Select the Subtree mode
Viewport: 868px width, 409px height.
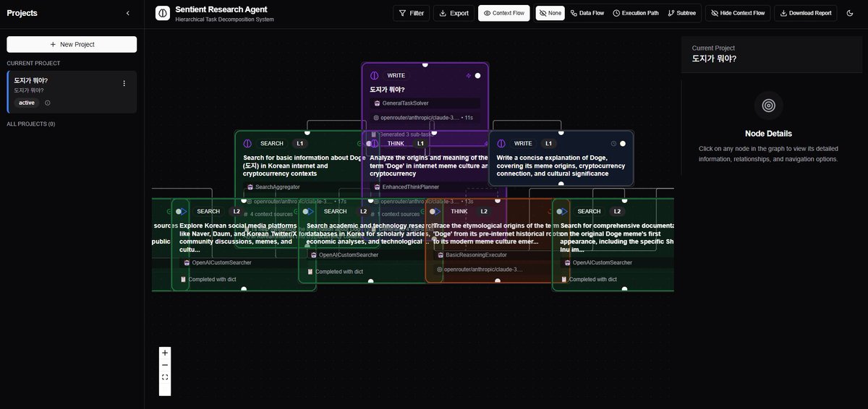coord(682,13)
